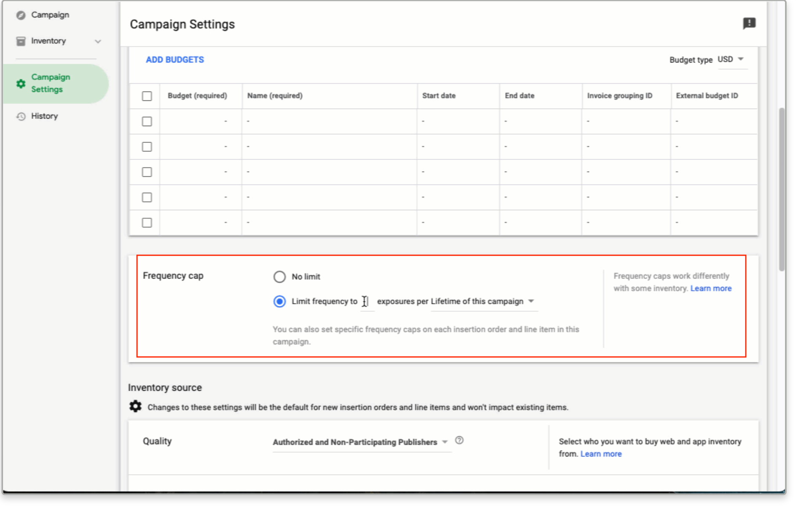Image resolution: width=812 pixels, height=508 pixels.
Task: Click the Name (required) column header
Action: [275, 96]
